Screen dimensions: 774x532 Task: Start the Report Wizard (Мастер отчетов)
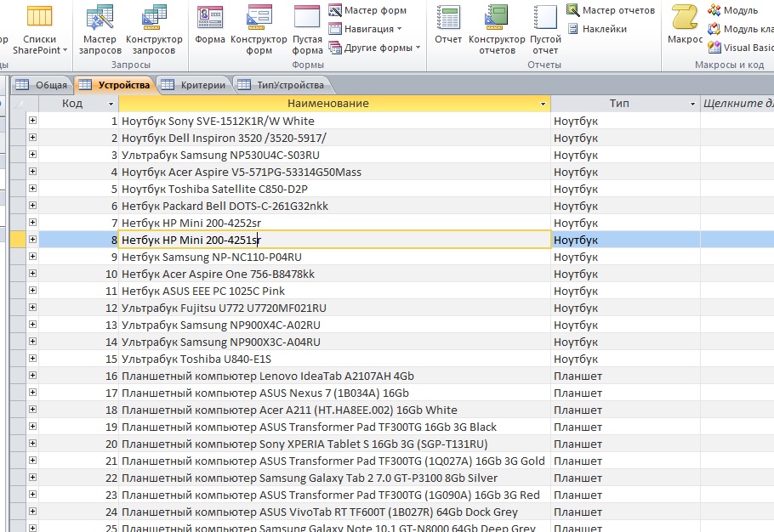(611, 10)
